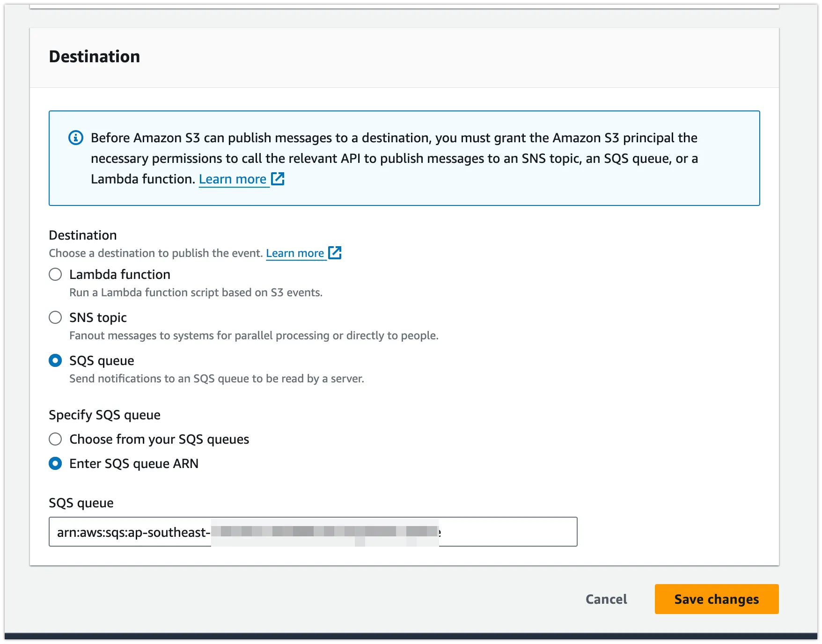The height and width of the screenshot is (644, 822).
Task: Click the Send notifications description text
Action: [216, 379]
